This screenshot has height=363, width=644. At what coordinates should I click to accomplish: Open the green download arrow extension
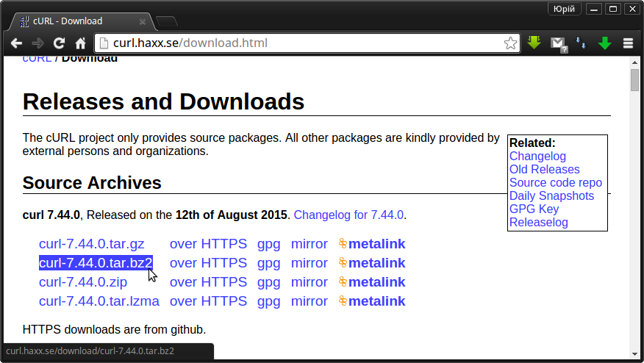[604, 43]
